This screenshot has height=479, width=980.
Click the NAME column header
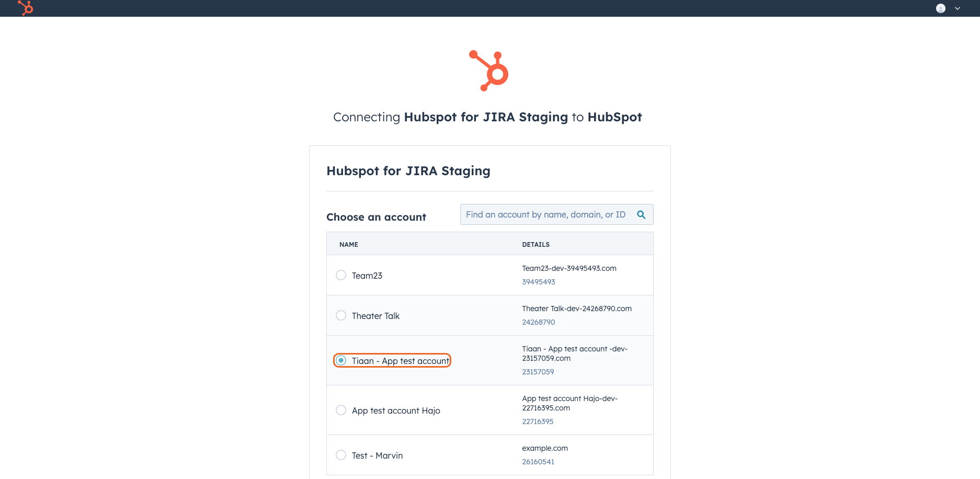click(x=349, y=244)
